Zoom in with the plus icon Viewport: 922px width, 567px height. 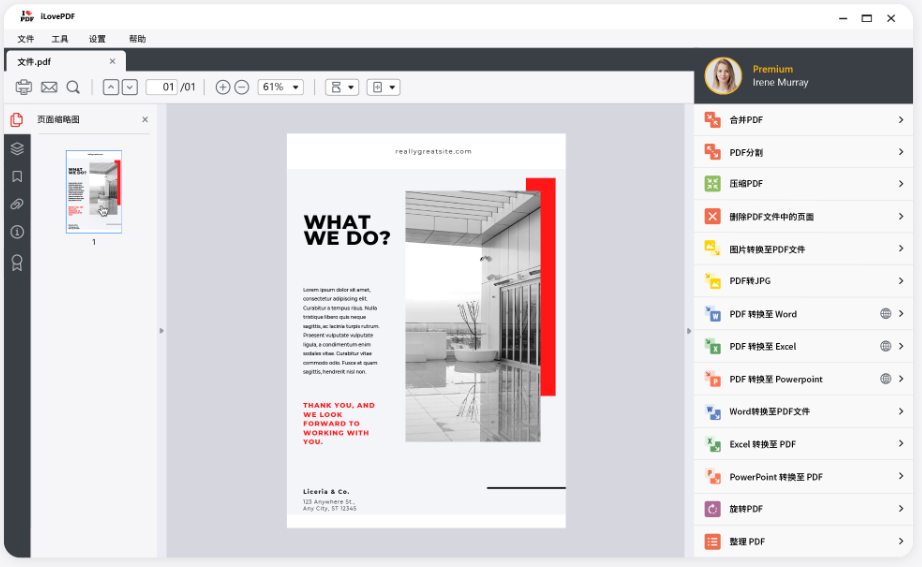[x=222, y=87]
